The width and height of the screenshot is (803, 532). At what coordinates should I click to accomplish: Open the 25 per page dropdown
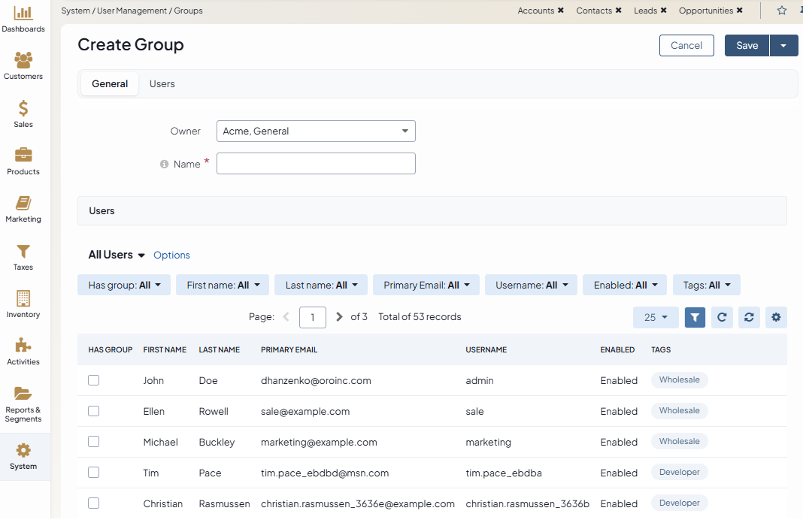656,317
